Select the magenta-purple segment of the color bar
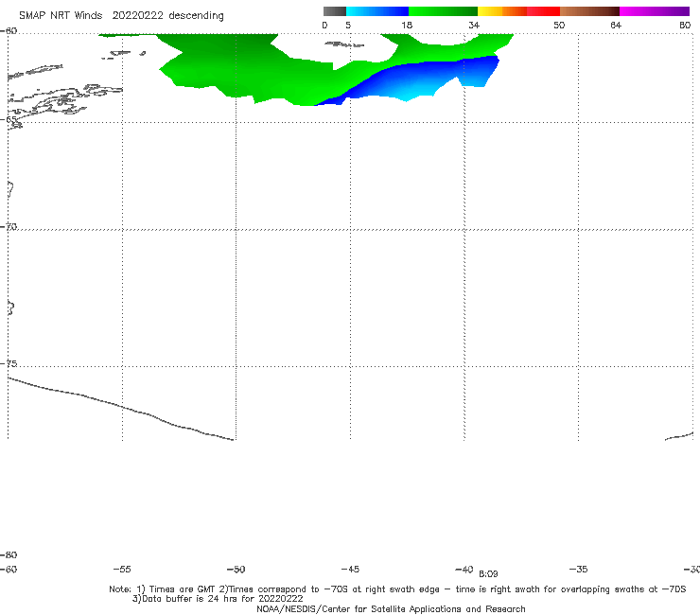700x615 pixels. tap(655, 11)
